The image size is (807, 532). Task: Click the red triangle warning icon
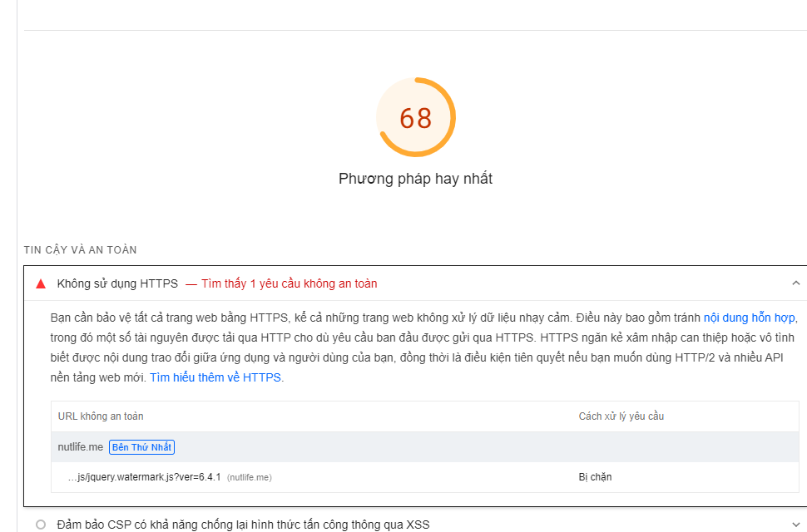(41, 283)
